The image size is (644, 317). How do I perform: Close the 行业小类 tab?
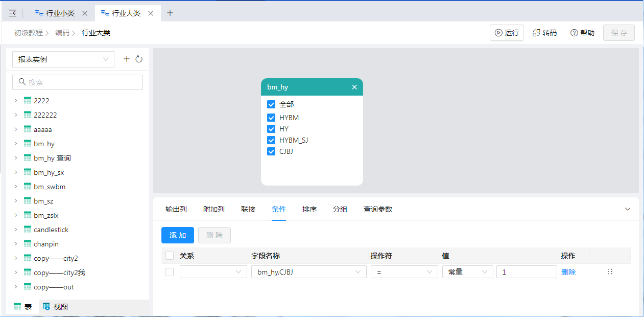85,13
